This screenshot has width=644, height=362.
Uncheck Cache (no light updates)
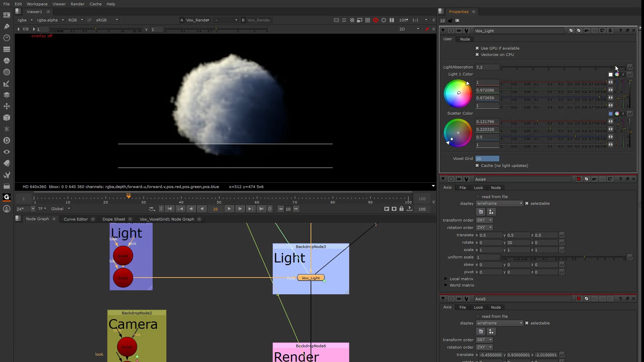click(477, 166)
